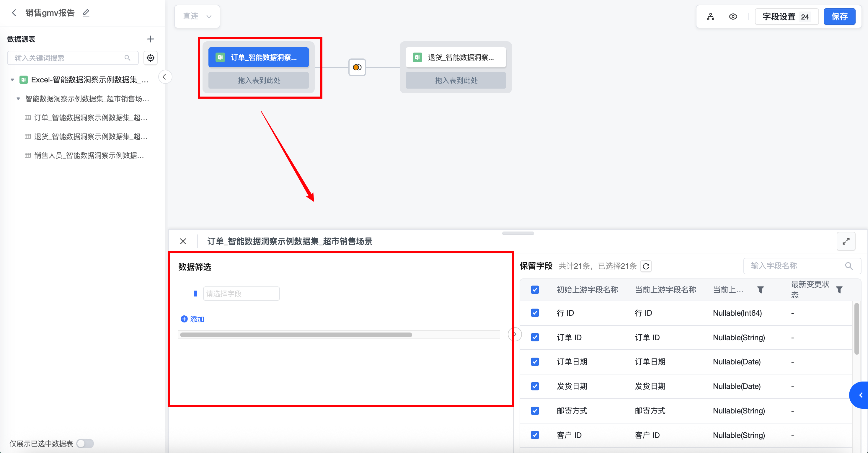Enable 仅展示已选中数据表 switch
Viewport: 868px width, 453px height.
click(x=85, y=443)
